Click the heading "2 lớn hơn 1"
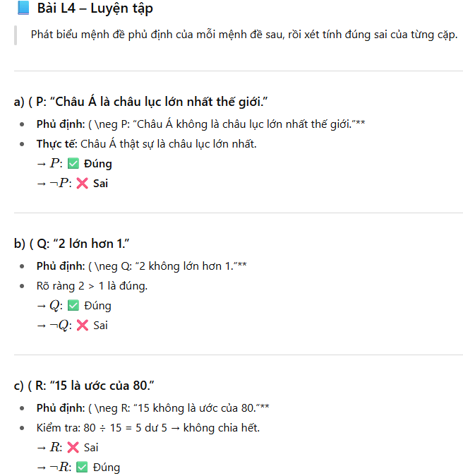Screen dimensions: 463x476 tap(72, 244)
